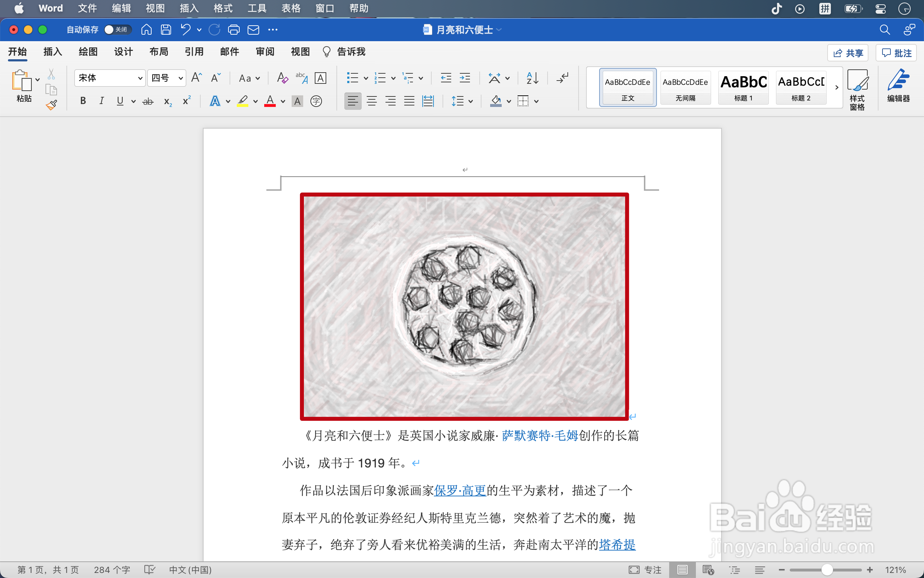Toggle strikethrough formatting
924x578 pixels.
pyautogui.click(x=148, y=101)
